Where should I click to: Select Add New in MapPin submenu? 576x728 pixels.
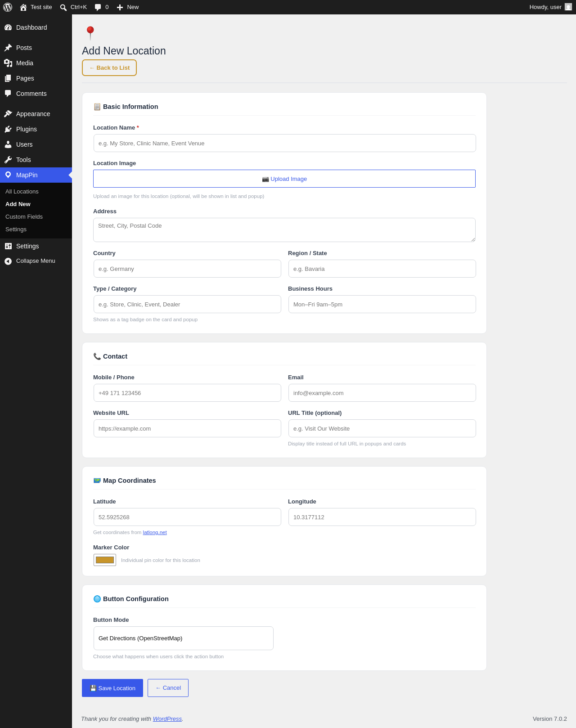coord(18,204)
